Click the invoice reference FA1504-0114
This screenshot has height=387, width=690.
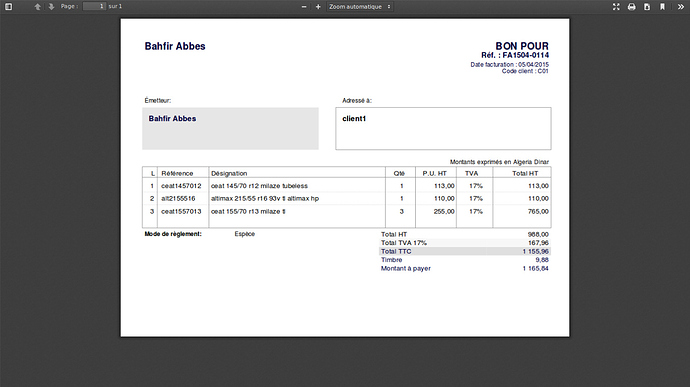525,55
